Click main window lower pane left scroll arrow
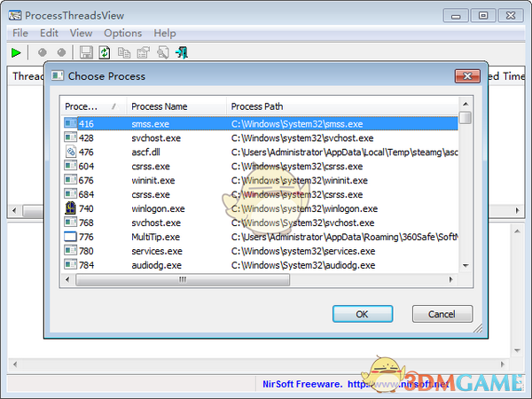532x399 pixels. click(15, 364)
